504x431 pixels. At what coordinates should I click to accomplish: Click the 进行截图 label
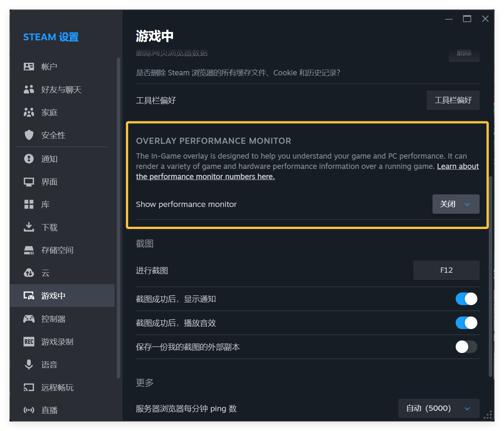point(152,270)
